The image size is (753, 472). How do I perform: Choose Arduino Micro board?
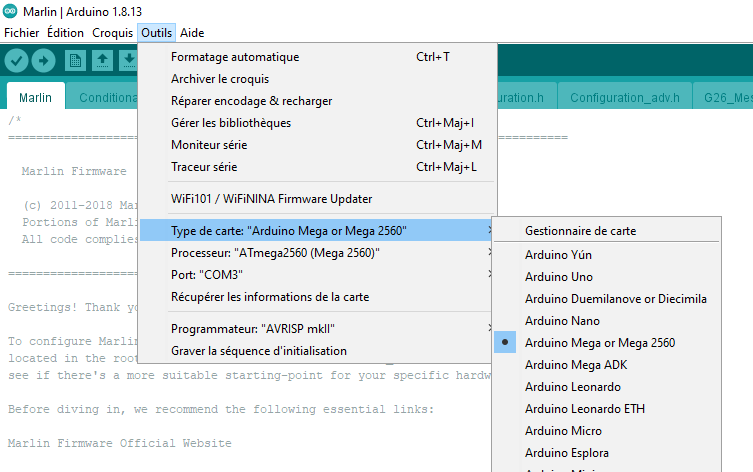pyautogui.click(x=607, y=431)
